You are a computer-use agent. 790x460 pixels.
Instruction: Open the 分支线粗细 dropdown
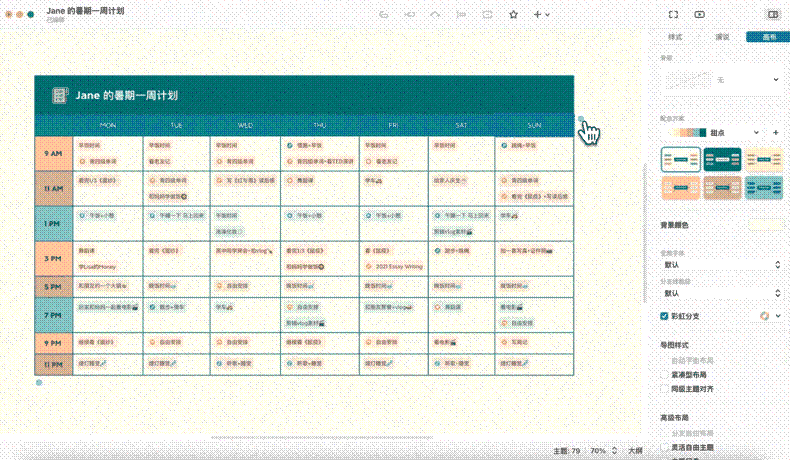pyautogui.click(x=720, y=293)
